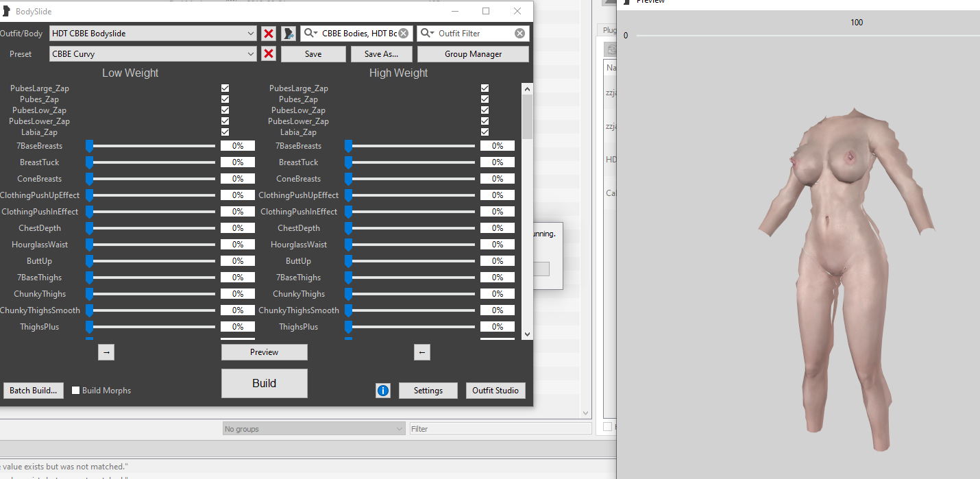The image size is (980, 479).
Task: Open the group filter search magnifier menu
Action: coord(311,34)
